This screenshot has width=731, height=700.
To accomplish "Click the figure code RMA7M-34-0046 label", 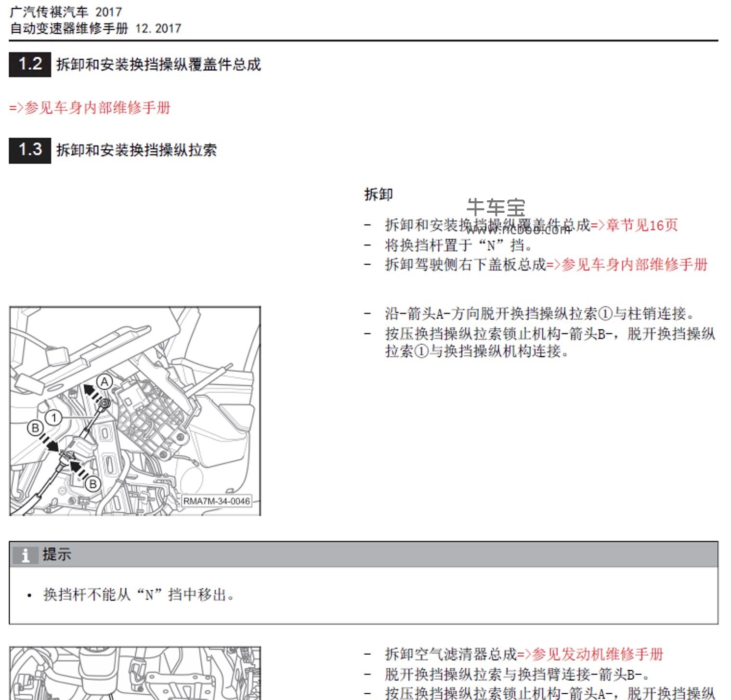I will pyautogui.click(x=217, y=501).
